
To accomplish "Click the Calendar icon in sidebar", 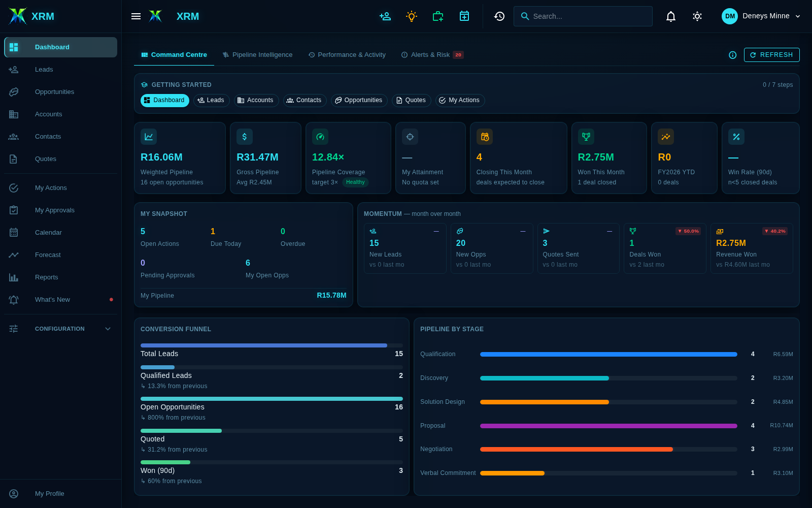I will click(x=14, y=233).
